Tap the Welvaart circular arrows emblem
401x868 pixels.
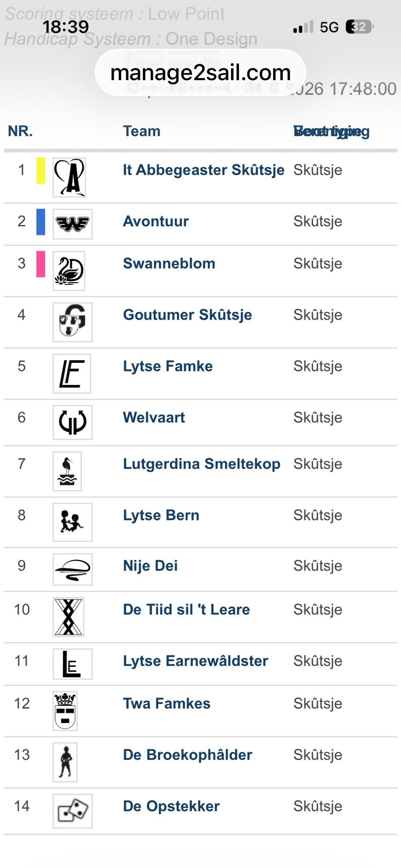(72, 422)
